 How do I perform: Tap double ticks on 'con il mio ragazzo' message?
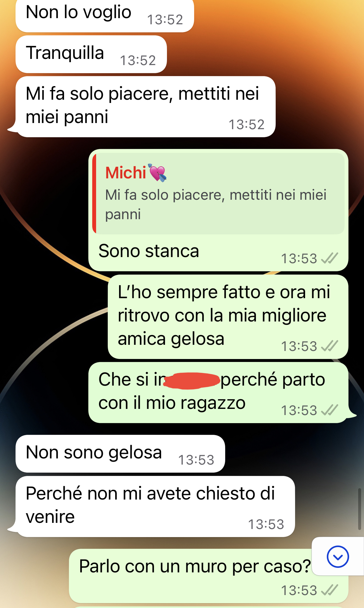pos(329,410)
